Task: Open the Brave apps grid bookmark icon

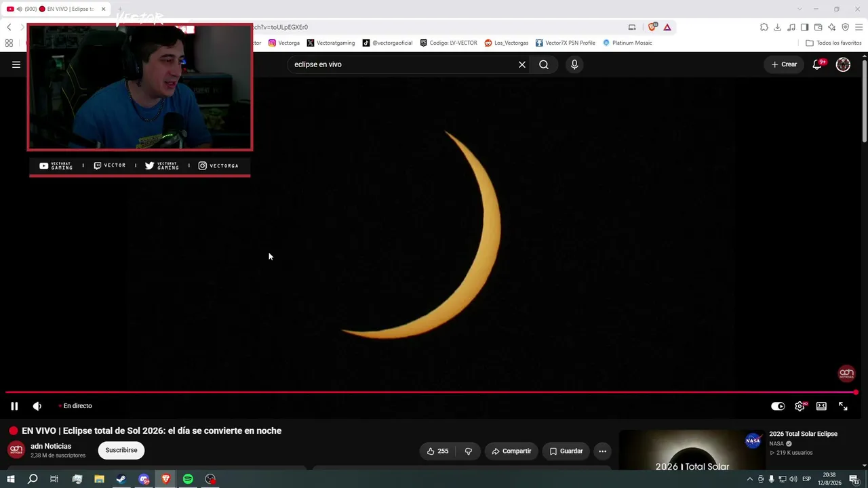Action: point(9,43)
